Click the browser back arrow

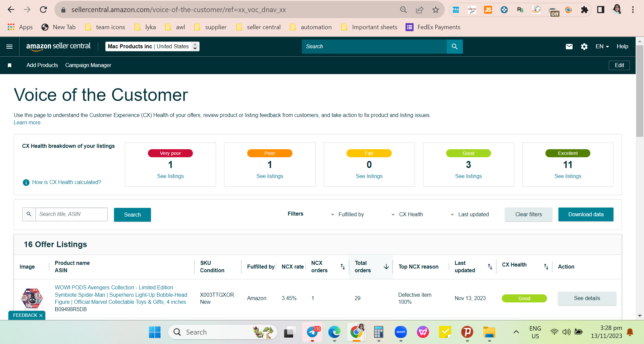pyautogui.click(x=11, y=10)
